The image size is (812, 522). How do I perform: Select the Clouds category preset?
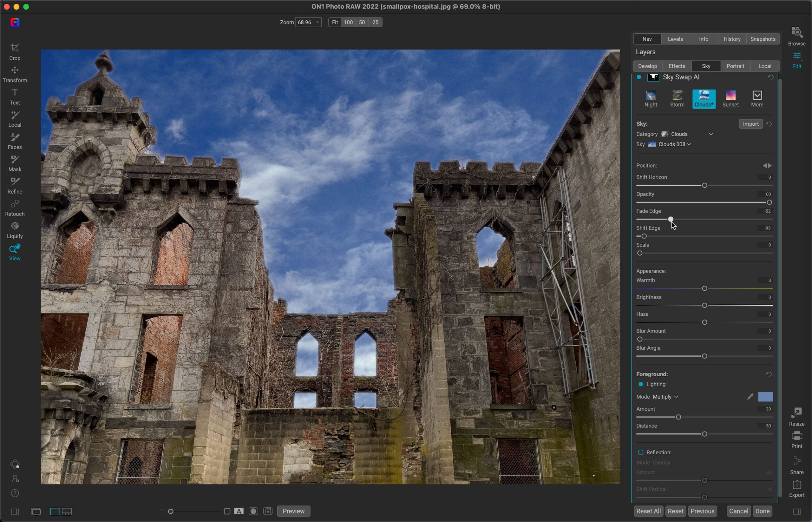pyautogui.click(x=704, y=98)
